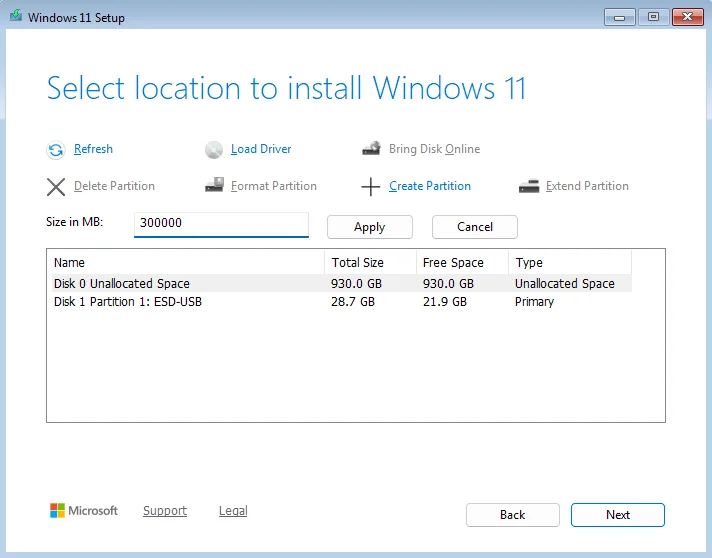Viewport: 712px width, 558px height.
Task: Open the Legal link
Action: tap(233, 511)
